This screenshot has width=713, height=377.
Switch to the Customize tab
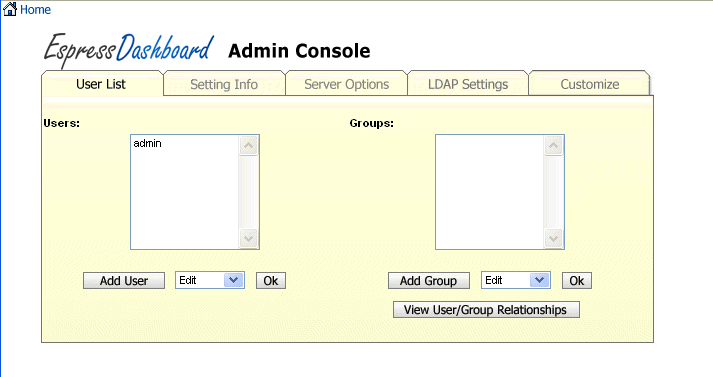coord(590,84)
